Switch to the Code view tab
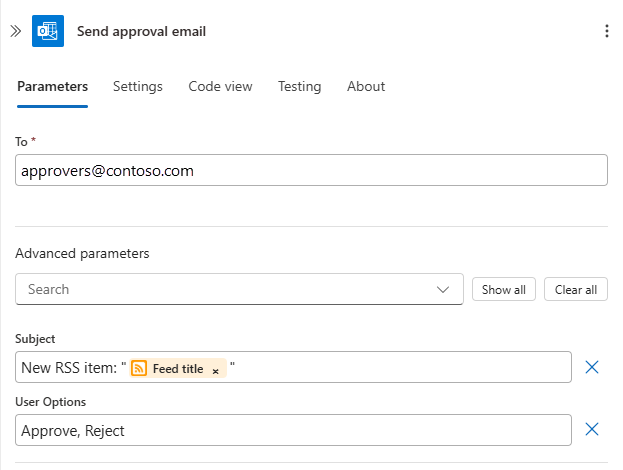 [220, 86]
